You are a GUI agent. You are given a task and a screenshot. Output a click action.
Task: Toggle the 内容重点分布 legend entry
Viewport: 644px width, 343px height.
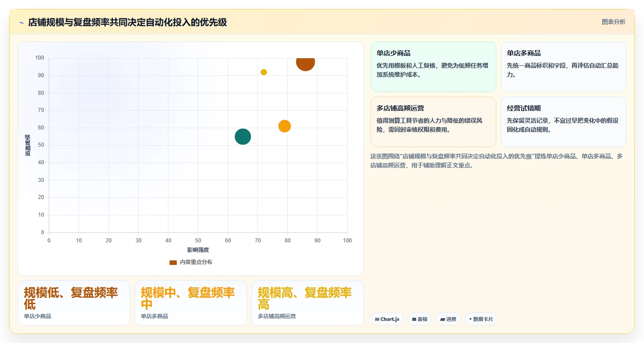click(191, 262)
